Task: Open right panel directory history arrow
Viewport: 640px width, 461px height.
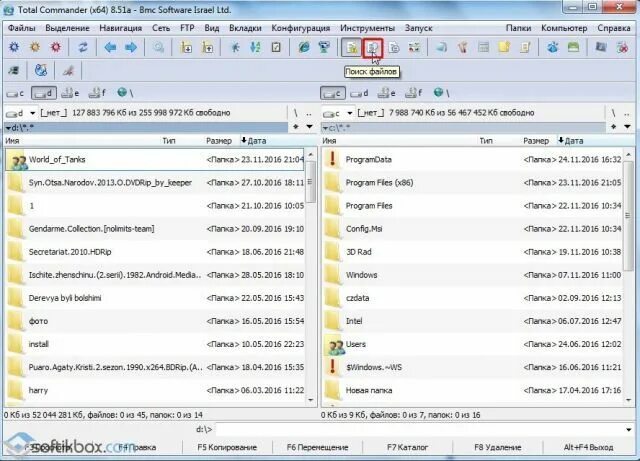Action: [627, 127]
